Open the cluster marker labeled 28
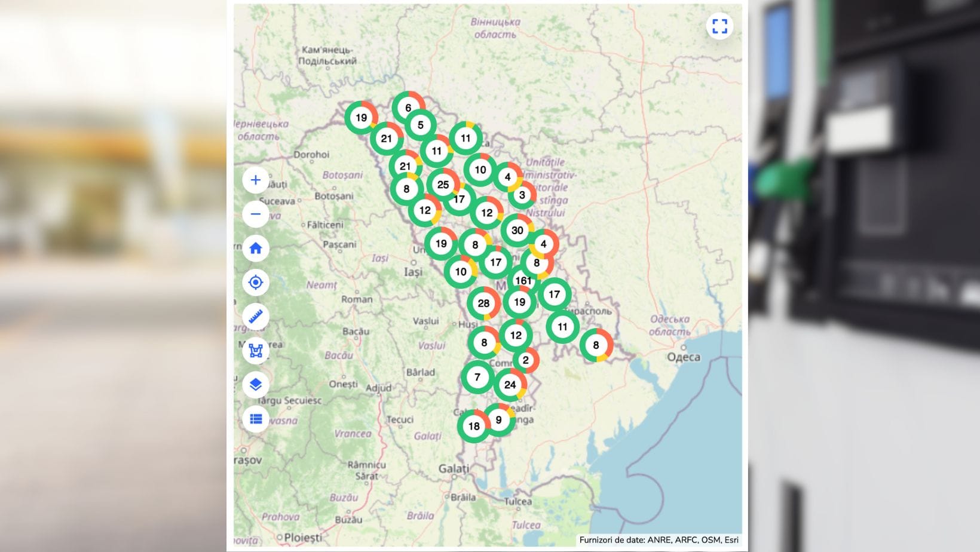The width and height of the screenshot is (980, 552). click(483, 303)
